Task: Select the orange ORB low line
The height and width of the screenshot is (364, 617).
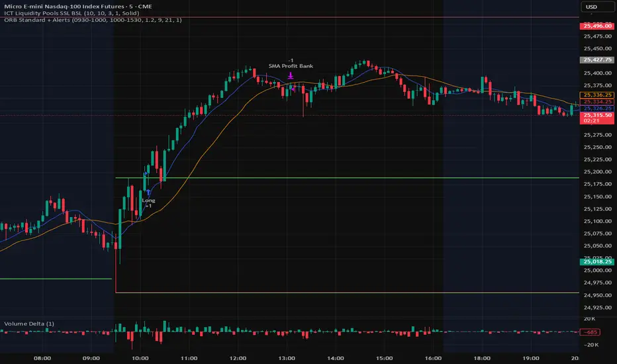Action: pos(347,293)
